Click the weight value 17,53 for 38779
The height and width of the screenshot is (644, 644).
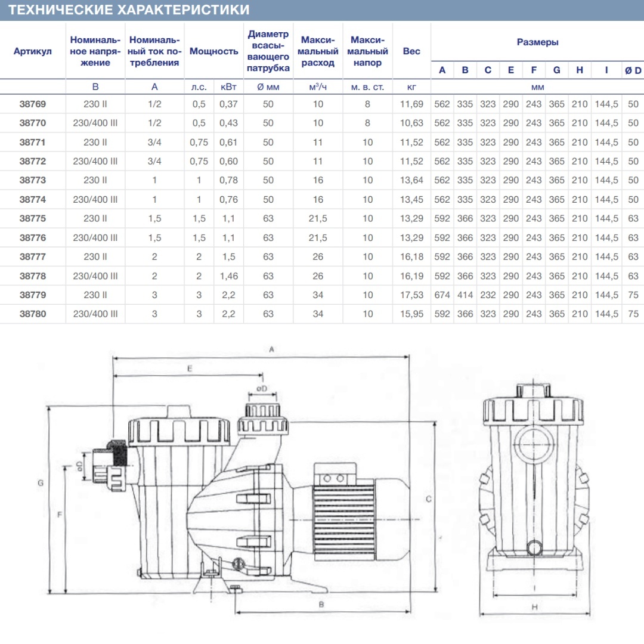point(411,295)
